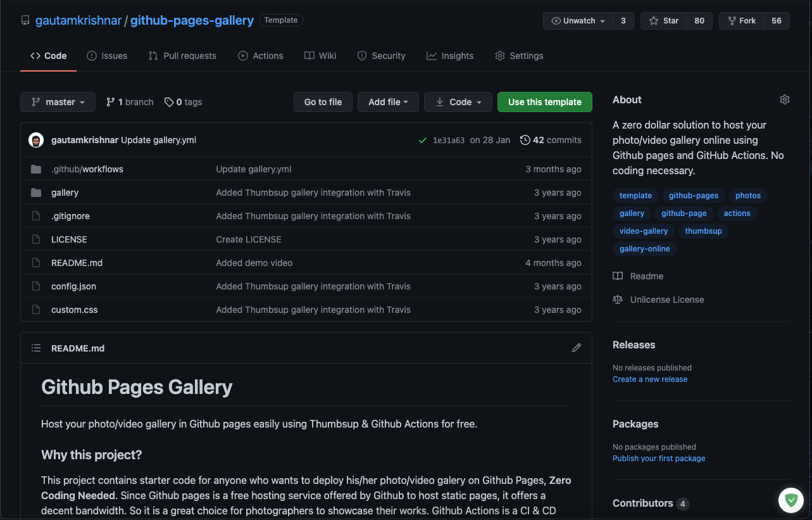Click the 'Added demo video' commit message
The width and height of the screenshot is (812, 520).
click(254, 263)
